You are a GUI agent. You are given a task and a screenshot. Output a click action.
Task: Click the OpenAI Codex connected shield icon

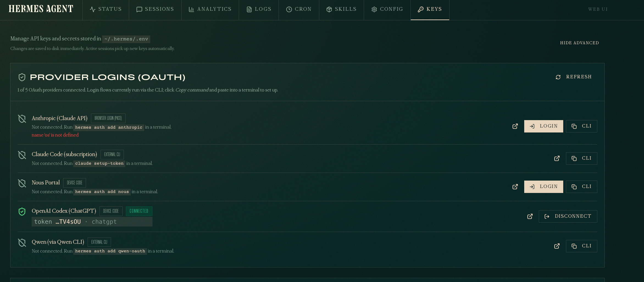[22, 212]
